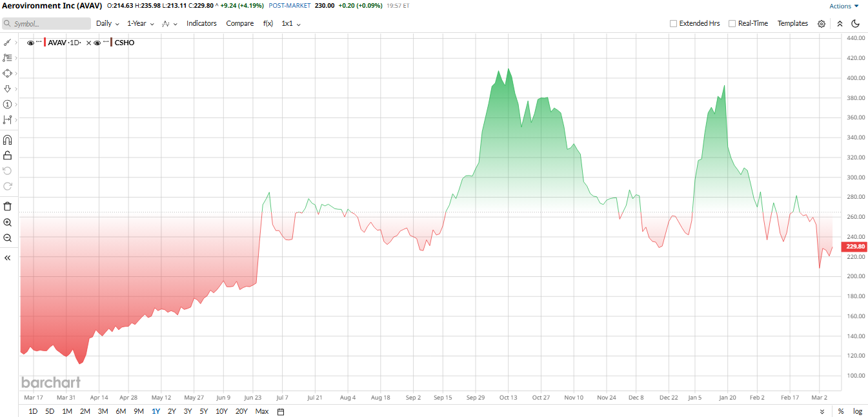This screenshot has height=417, width=868.
Task: Switch to percent scale
Action: tap(841, 411)
